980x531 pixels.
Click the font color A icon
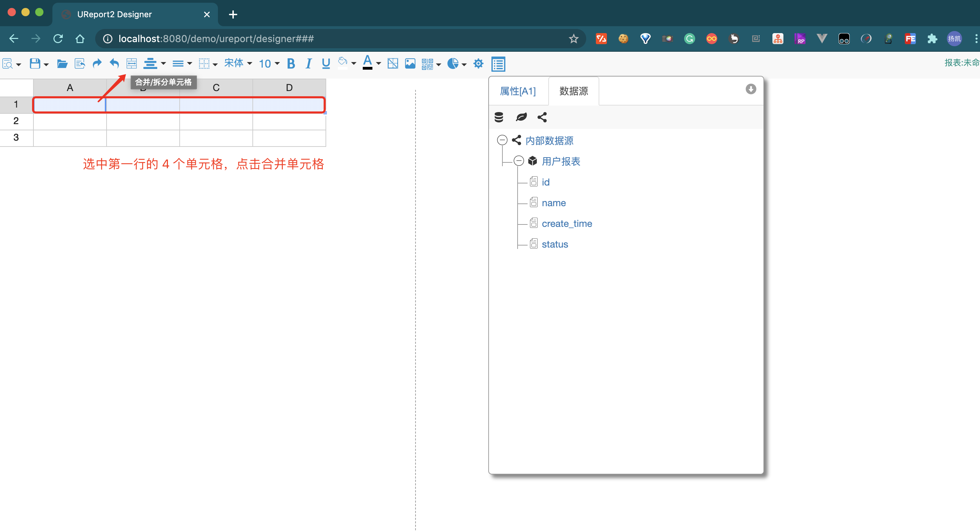pyautogui.click(x=368, y=63)
